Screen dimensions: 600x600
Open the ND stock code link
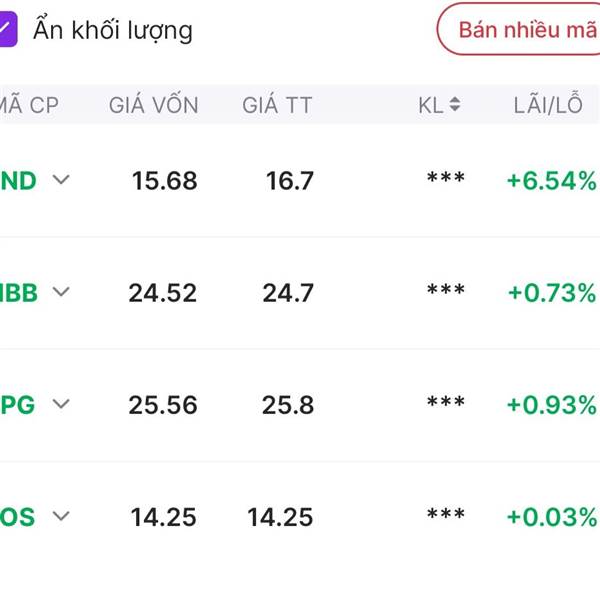(x=18, y=181)
